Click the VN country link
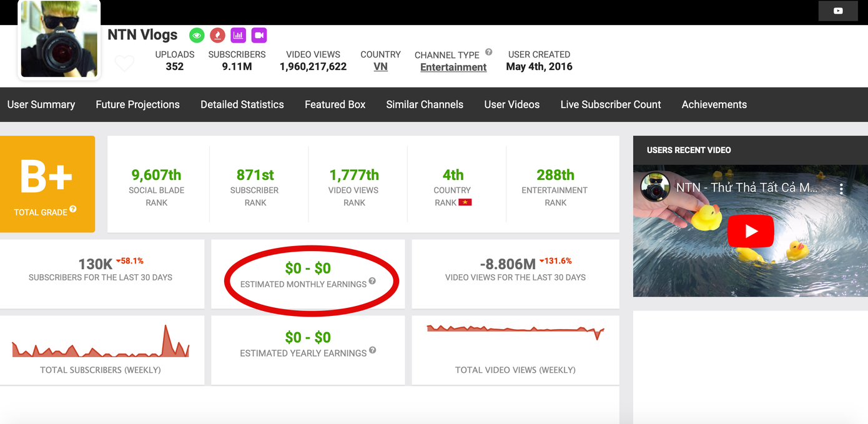Viewport: 868px width, 424px height. (380, 67)
